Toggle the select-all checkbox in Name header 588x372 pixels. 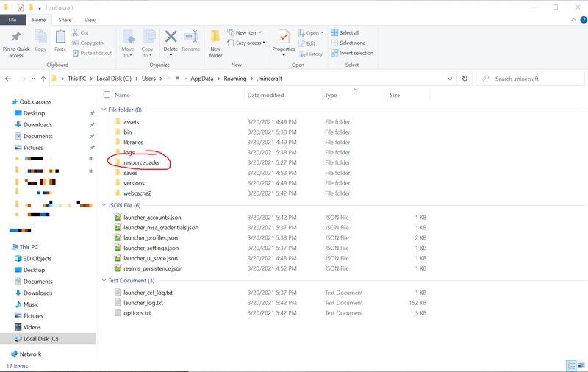point(107,95)
